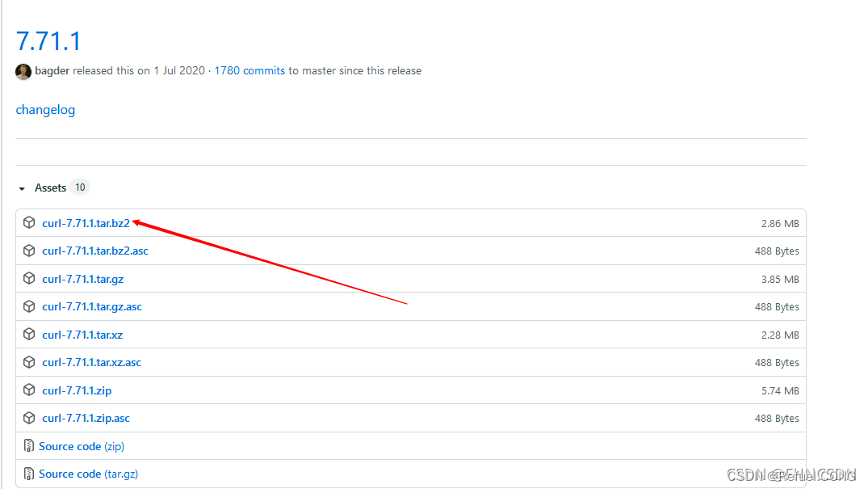Click zip file icon beside Source code (zip)
This screenshot has height=489, width=868.
[29, 445]
